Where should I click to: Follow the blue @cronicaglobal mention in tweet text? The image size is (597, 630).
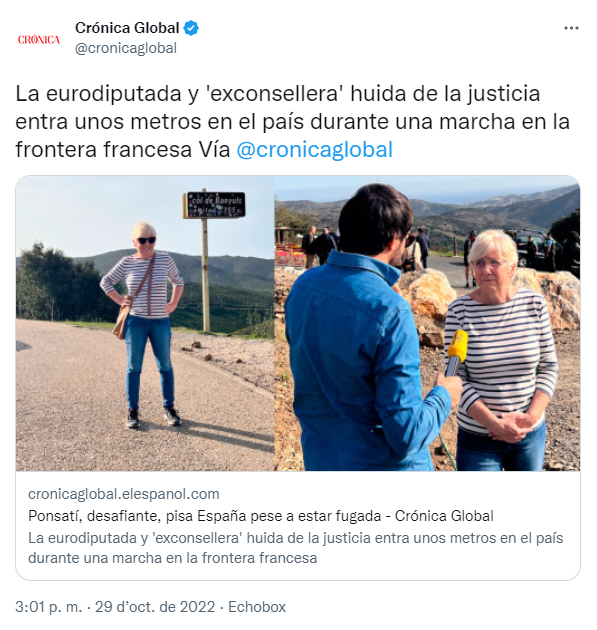(x=315, y=149)
